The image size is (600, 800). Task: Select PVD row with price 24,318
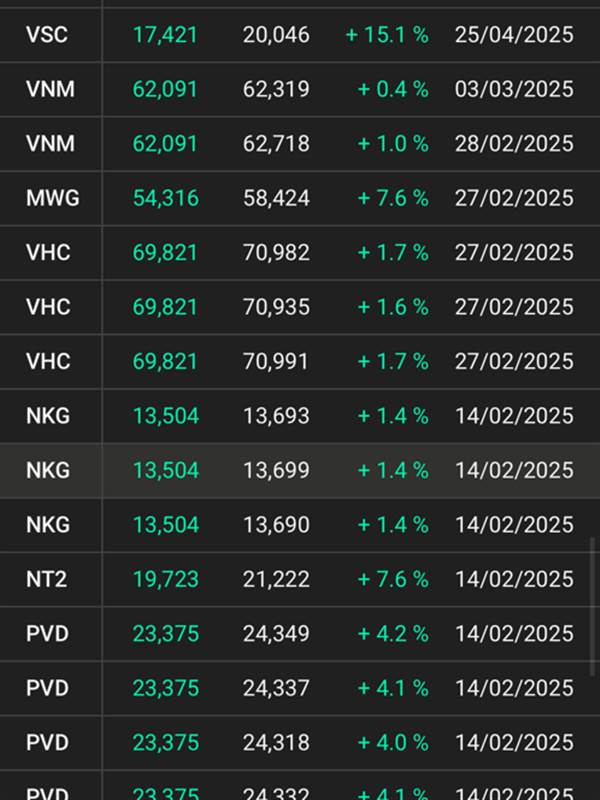300,742
